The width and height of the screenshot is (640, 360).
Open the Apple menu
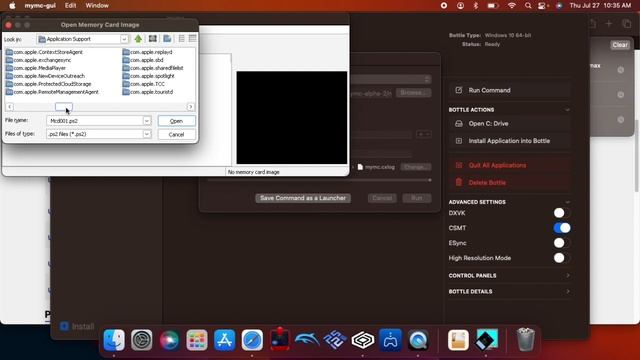[12, 6]
